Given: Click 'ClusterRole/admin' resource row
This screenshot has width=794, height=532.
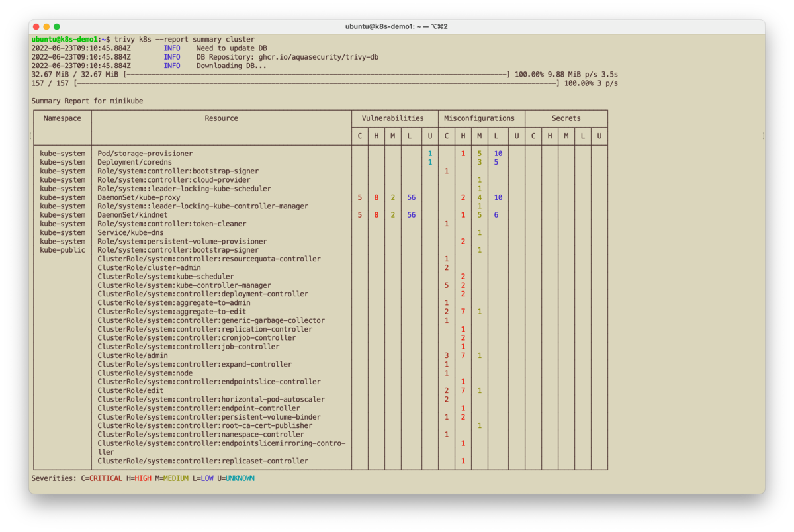Looking at the screenshot, I should point(132,355).
